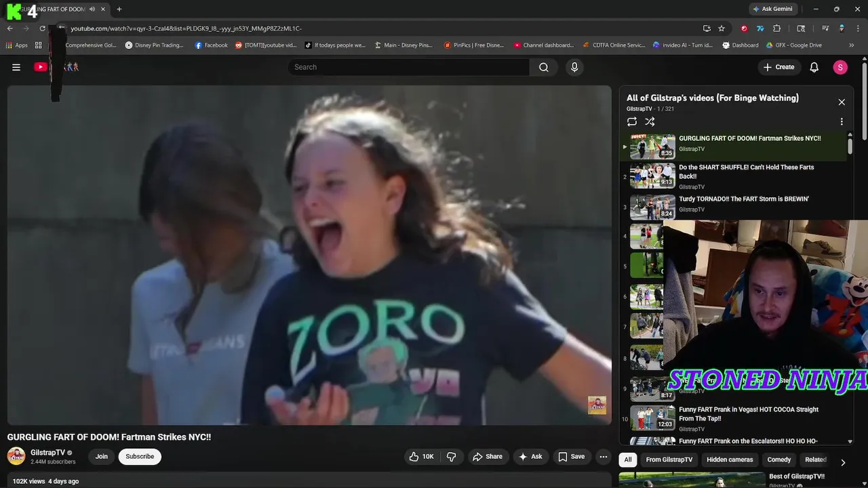868x488 pixels.
Task: Open the Chrome three-dot menu
Action: coord(859,28)
